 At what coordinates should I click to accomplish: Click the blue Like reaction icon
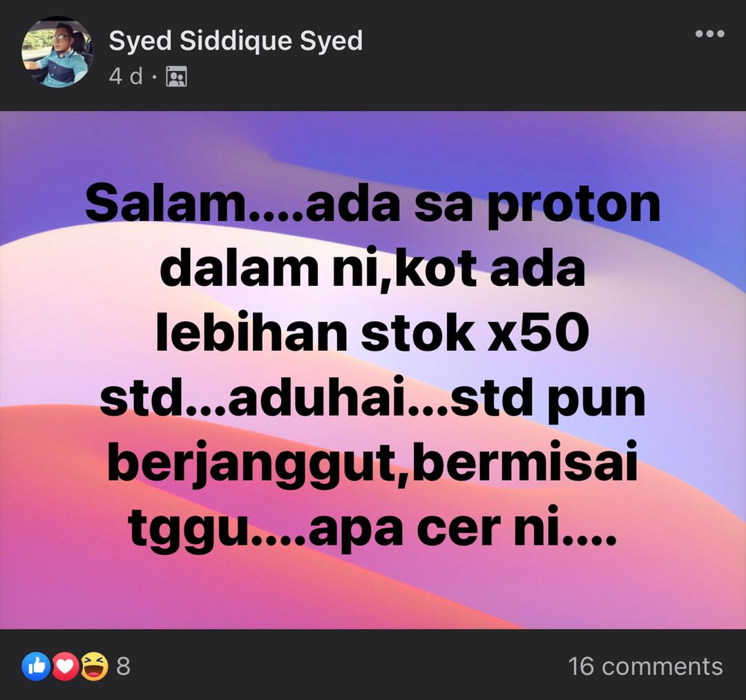tap(36, 666)
